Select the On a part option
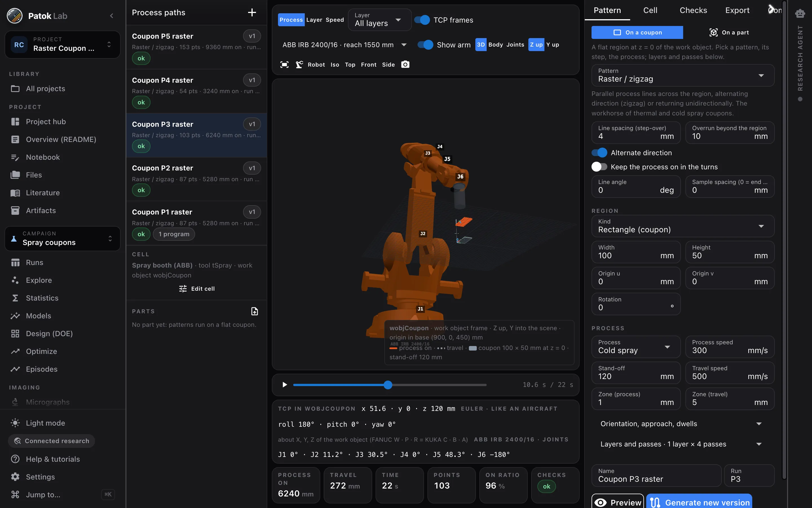Screen dimensions: 812x508 (x=729, y=32)
